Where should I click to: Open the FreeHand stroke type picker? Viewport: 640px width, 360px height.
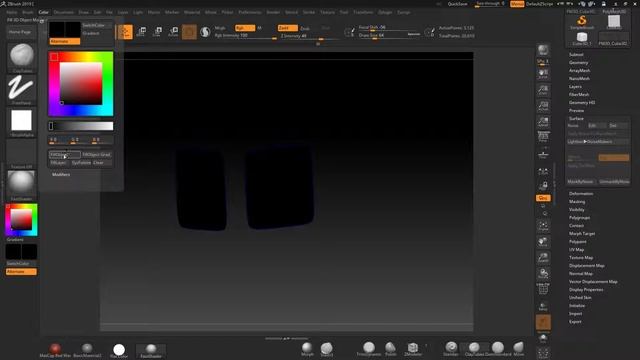(22, 89)
